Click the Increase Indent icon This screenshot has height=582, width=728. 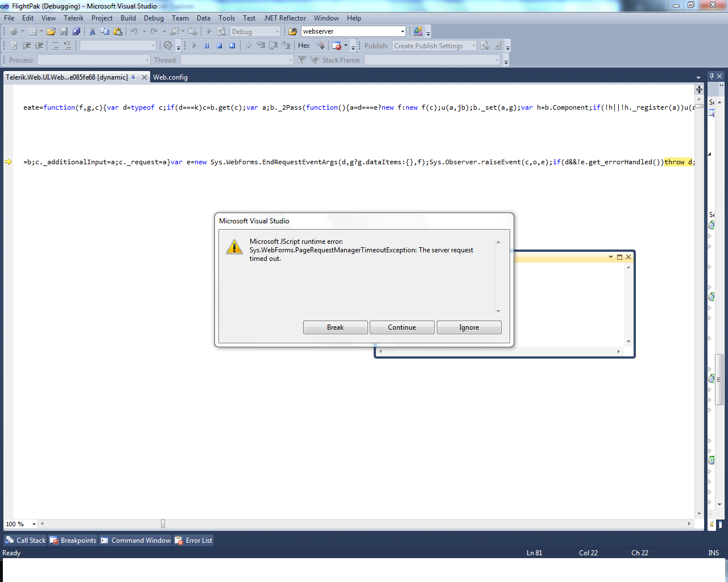(x=39, y=46)
